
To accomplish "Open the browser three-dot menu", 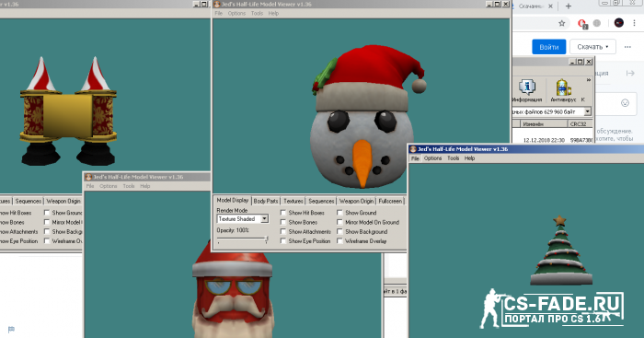I will point(635,23).
